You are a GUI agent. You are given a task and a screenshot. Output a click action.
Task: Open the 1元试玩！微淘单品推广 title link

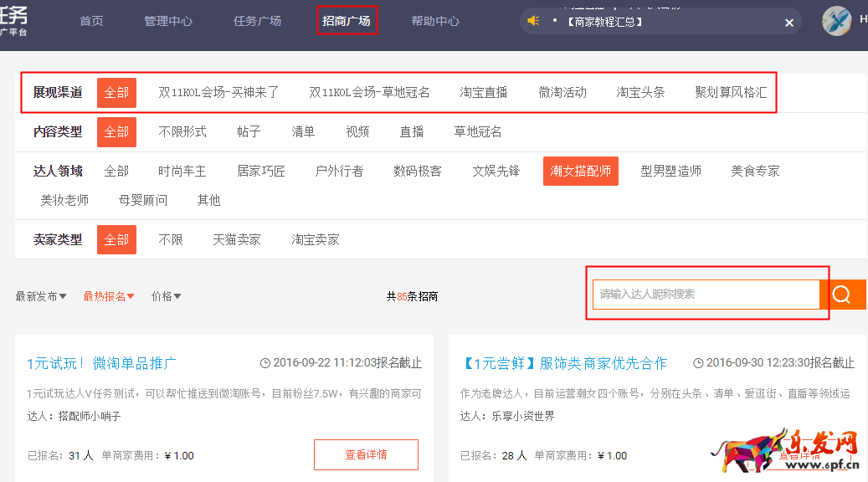[x=101, y=363]
